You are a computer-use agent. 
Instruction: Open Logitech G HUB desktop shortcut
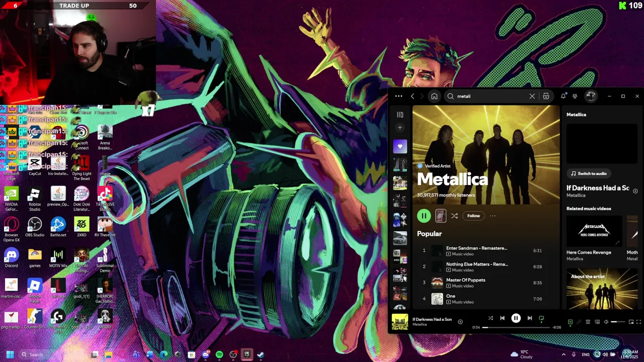[x=58, y=322]
